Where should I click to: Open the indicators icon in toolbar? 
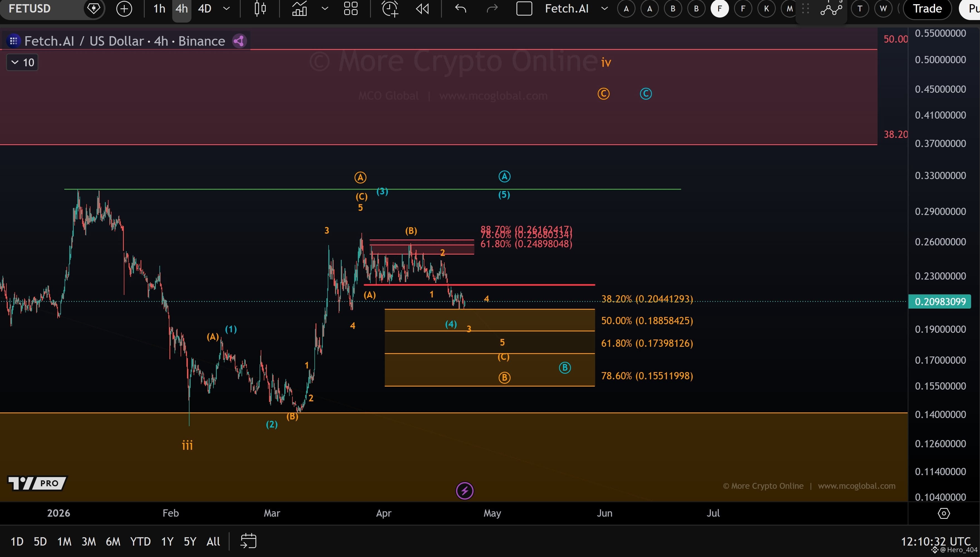click(299, 8)
